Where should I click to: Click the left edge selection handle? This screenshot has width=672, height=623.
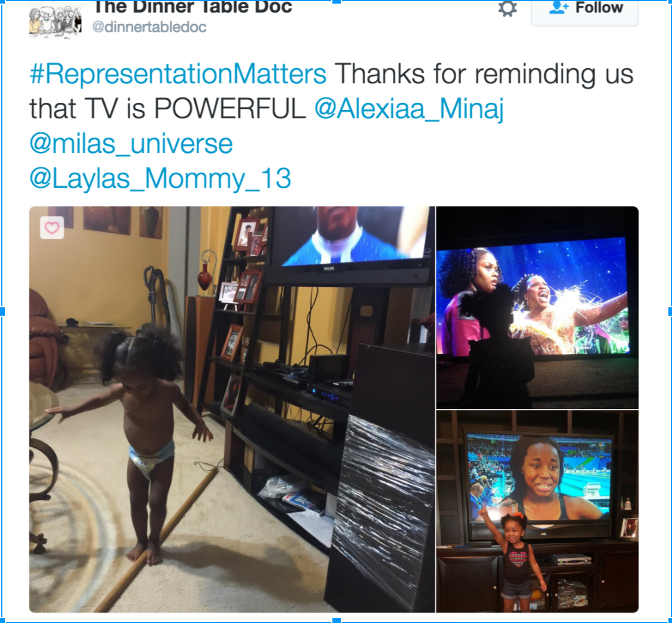2,311
